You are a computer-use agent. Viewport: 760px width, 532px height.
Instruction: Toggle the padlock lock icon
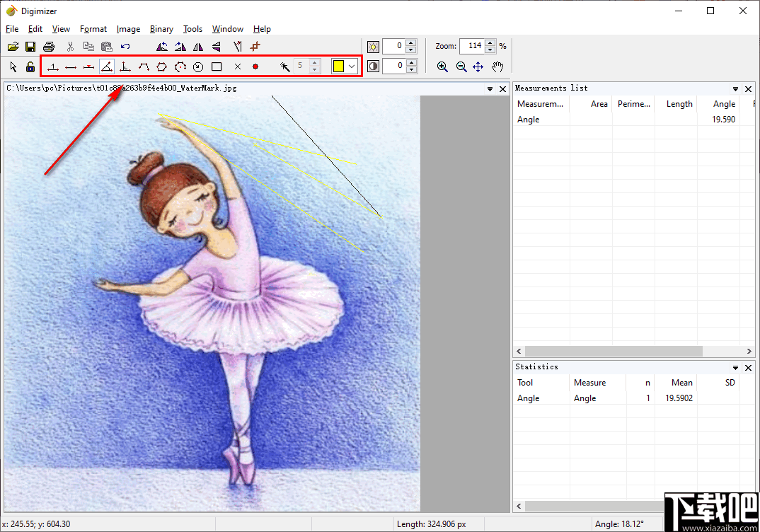point(30,66)
